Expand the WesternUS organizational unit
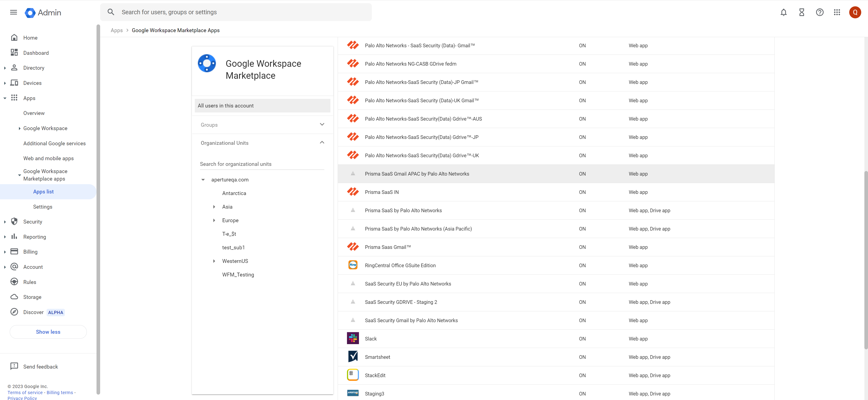This screenshot has height=400, width=868. (x=214, y=261)
